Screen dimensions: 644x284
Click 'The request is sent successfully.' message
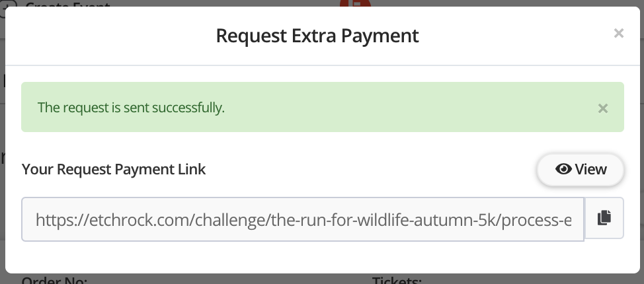[x=131, y=108]
